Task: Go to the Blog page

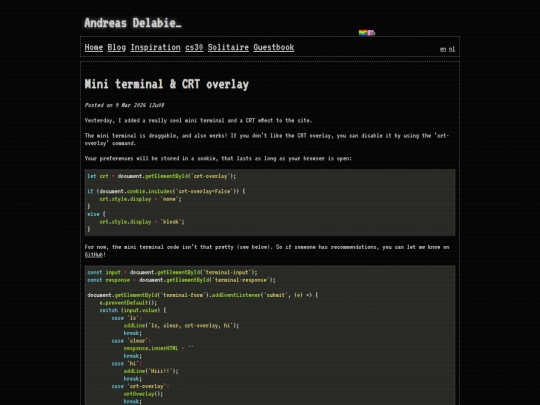Action: (116, 47)
